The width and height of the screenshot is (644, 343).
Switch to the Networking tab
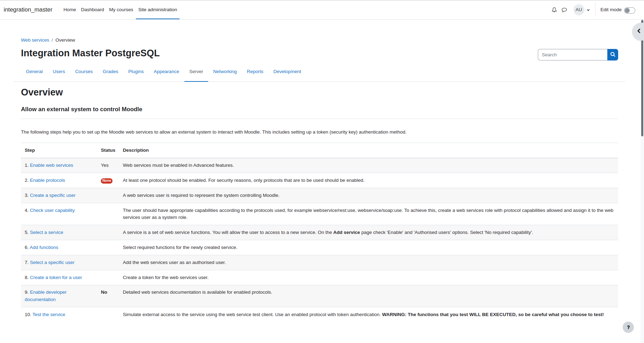click(225, 72)
